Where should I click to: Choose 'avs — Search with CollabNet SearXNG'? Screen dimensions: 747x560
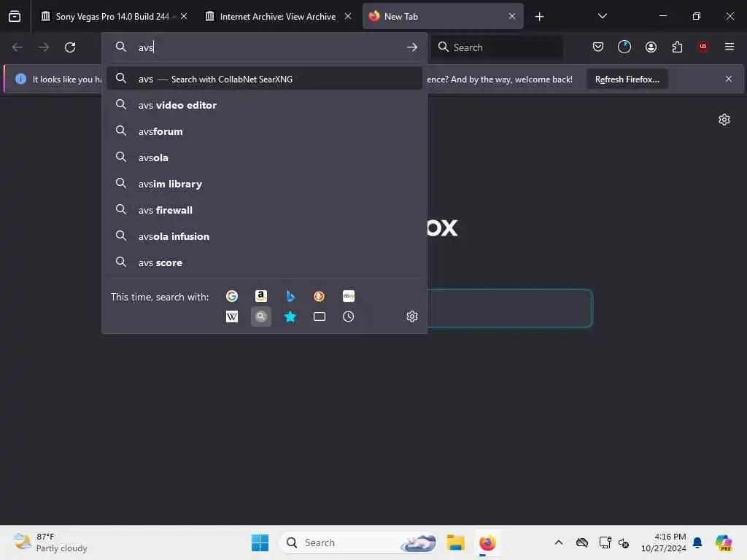tap(264, 79)
